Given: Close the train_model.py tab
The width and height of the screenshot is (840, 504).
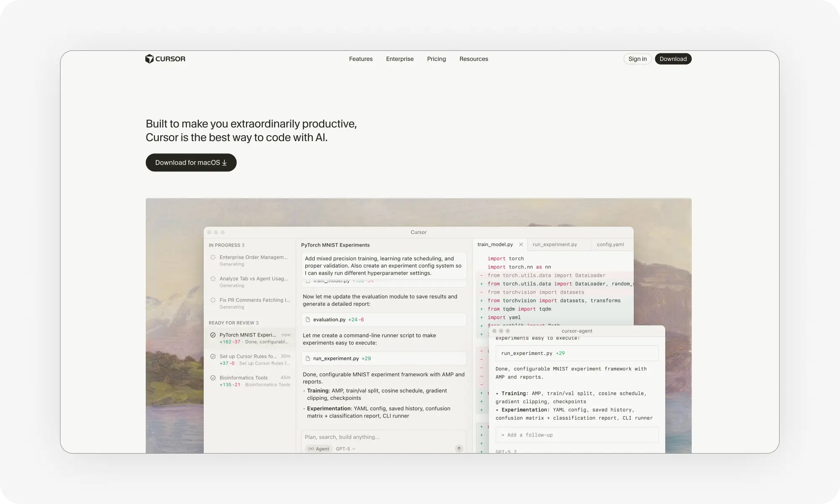Looking at the screenshot, I should point(521,244).
